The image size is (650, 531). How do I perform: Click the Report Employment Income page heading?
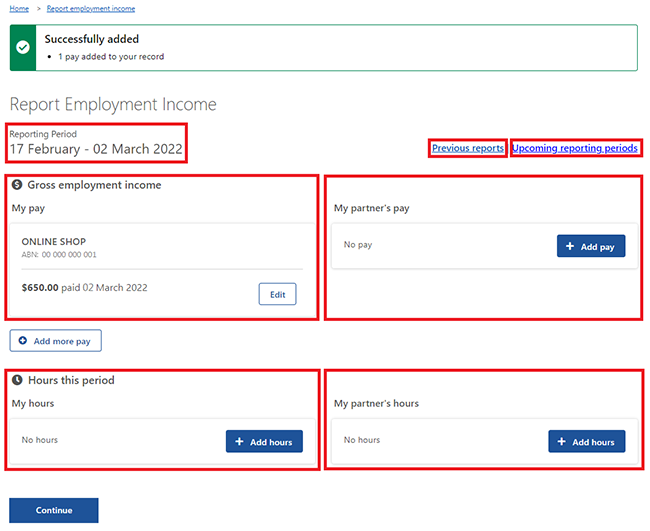[113, 104]
